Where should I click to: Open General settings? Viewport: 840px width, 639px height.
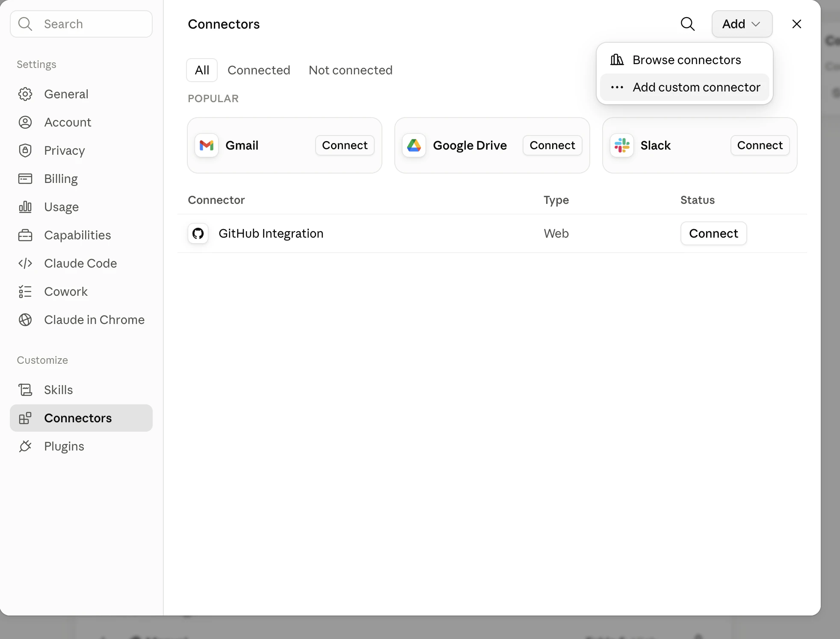click(x=81, y=94)
